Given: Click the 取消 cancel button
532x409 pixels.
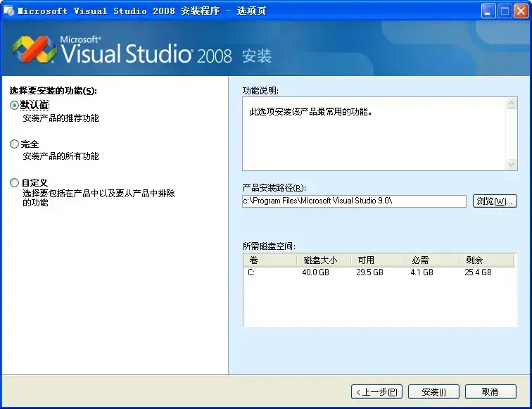Looking at the screenshot, I should (x=490, y=392).
